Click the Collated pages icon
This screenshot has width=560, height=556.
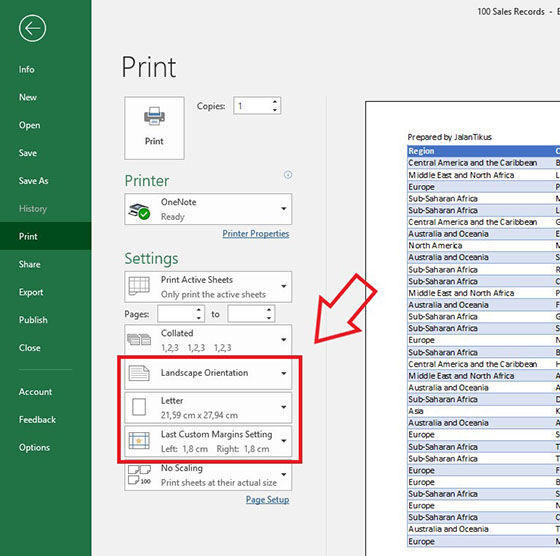(139, 339)
